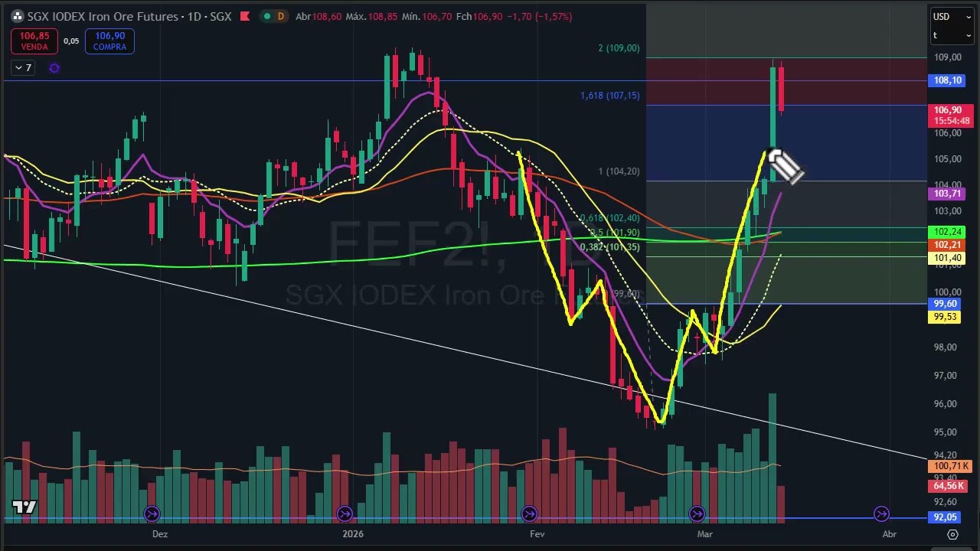
Task: Click the rollover marker icon near Dez
Action: 152,514
